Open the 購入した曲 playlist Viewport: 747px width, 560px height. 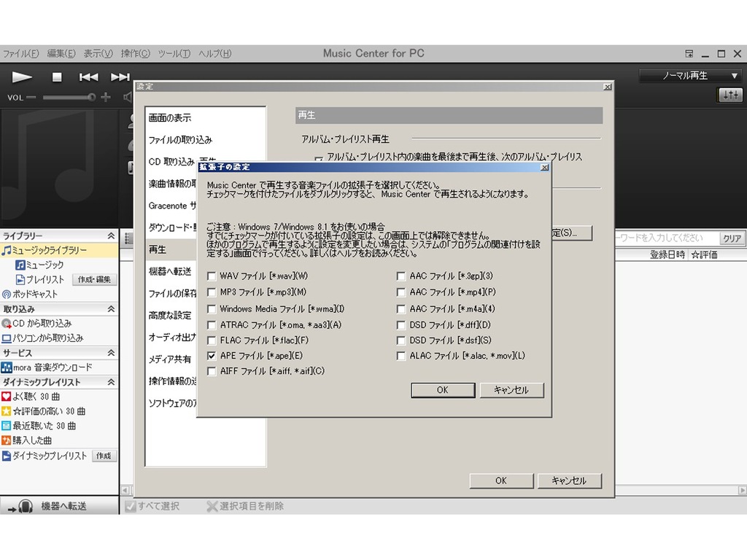point(27,440)
